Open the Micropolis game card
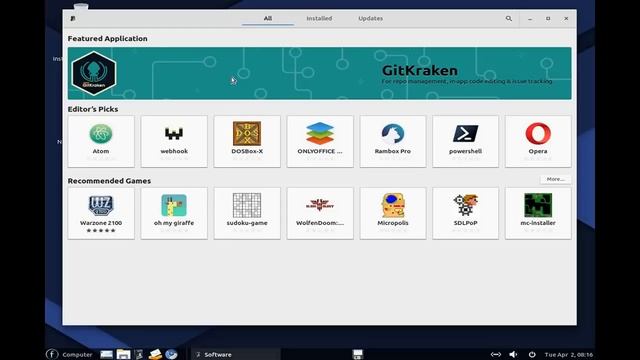The width and height of the screenshot is (640, 360). 393,213
